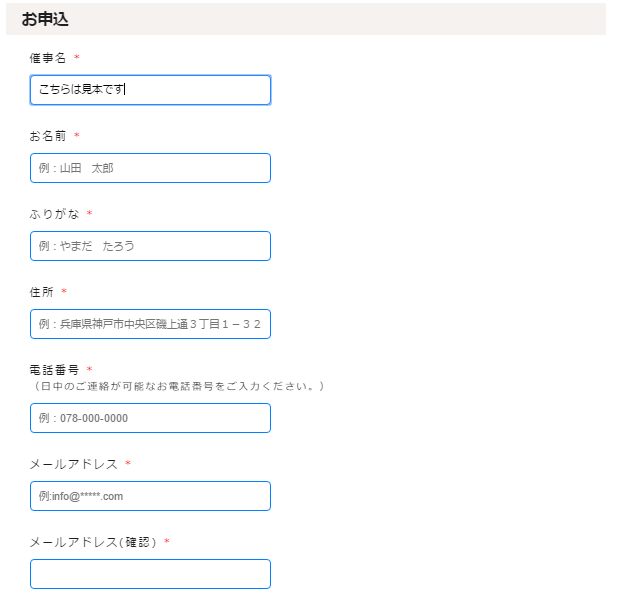Image resolution: width=622 pixels, height=614 pixels.
Task: Click the 催事名 field label
Action: (x=48, y=58)
